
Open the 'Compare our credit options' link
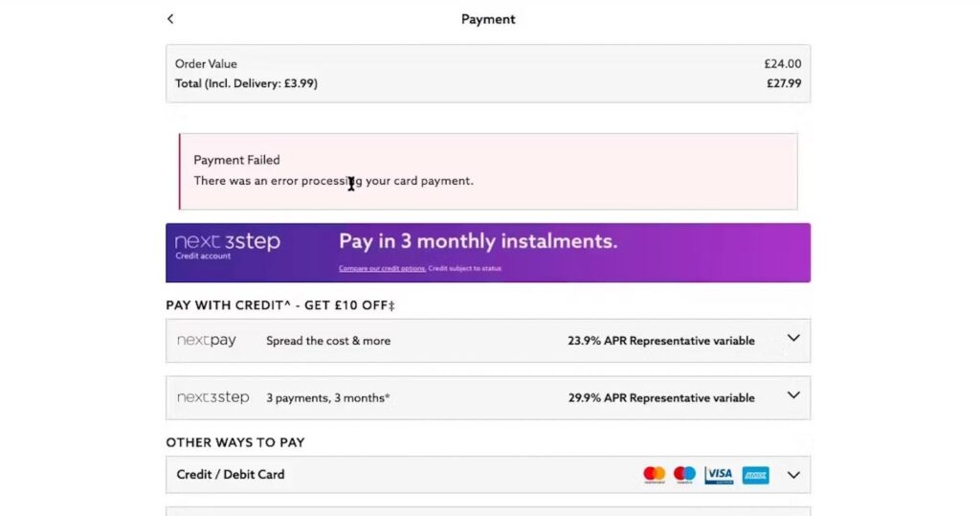pos(382,269)
